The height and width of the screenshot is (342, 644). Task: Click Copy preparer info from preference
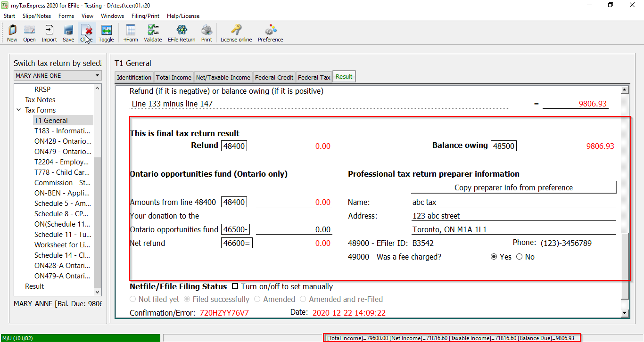pos(513,187)
